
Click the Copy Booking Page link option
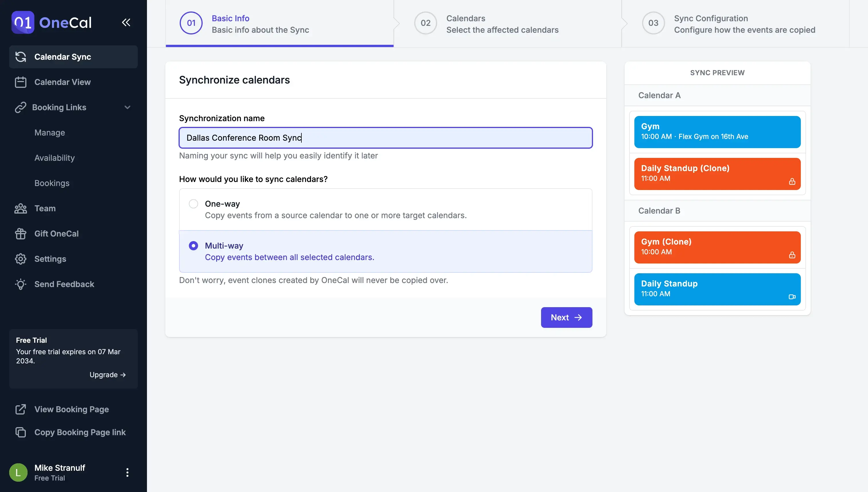[80, 432]
